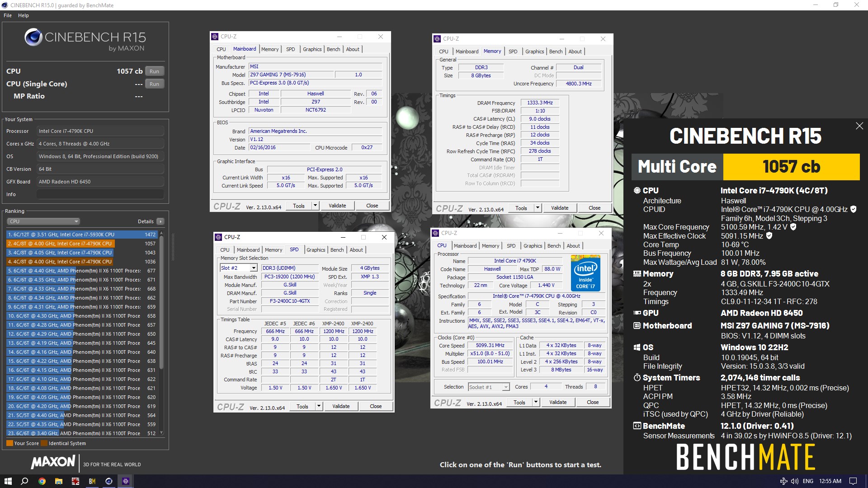Switch to Mainboard tab in CPU window

tap(465, 246)
